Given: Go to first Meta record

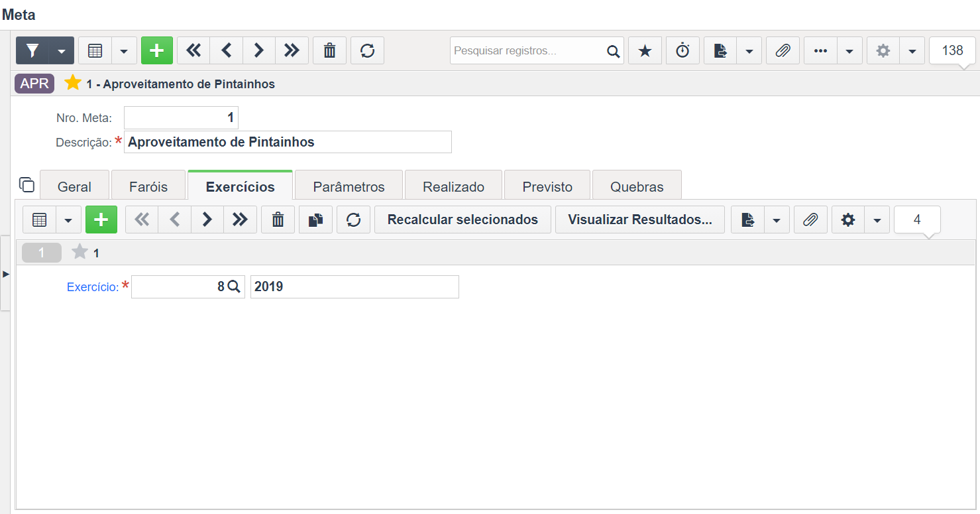Looking at the screenshot, I should click(x=193, y=50).
